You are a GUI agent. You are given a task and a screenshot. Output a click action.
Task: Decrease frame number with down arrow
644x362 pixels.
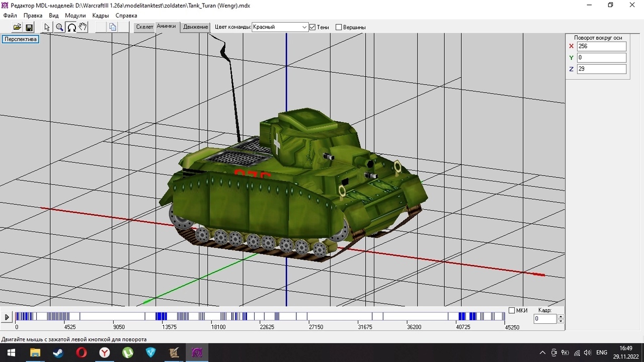pyautogui.click(x=560, y=321)
